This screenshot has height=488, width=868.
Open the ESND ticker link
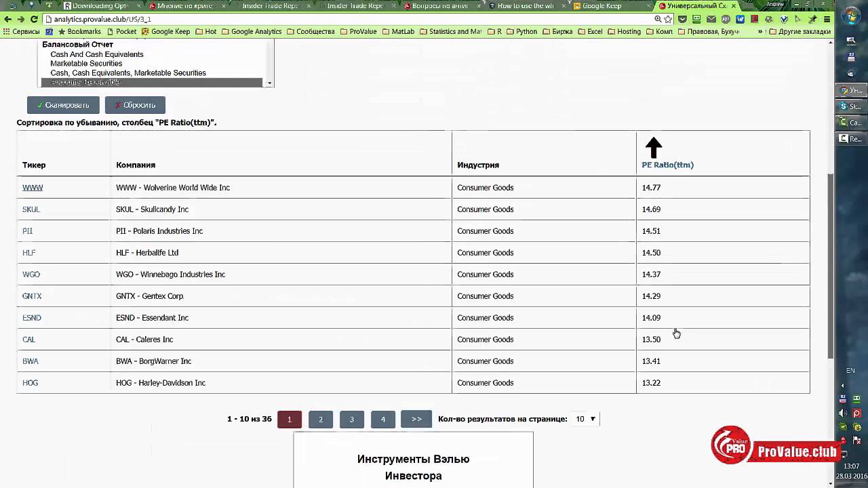[32, 318]
